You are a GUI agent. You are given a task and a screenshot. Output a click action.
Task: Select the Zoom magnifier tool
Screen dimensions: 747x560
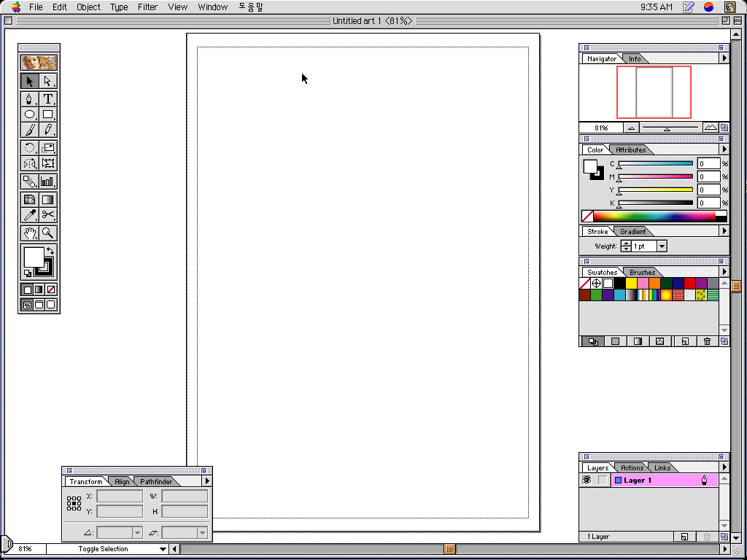click(48, 233)
